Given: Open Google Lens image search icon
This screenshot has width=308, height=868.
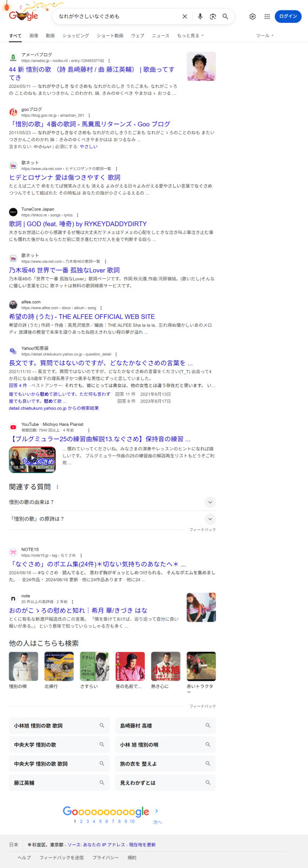Looking at the screenshot, I should 213,16.
